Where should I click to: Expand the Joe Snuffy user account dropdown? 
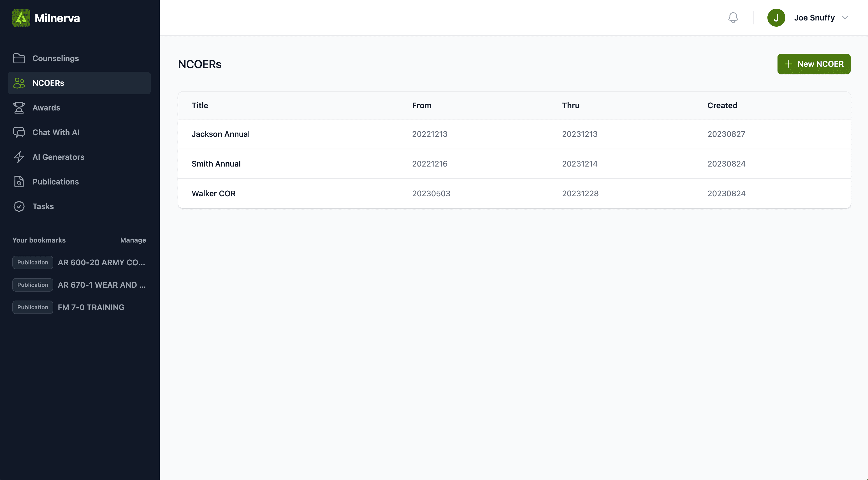tap(846, 18)
